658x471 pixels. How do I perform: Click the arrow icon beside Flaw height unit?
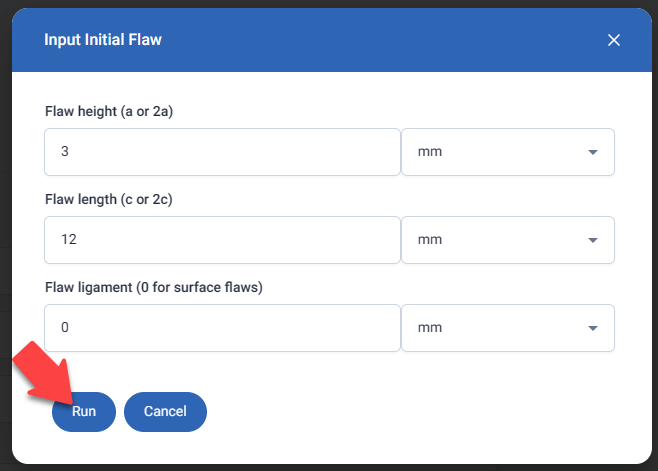[592, 153]
